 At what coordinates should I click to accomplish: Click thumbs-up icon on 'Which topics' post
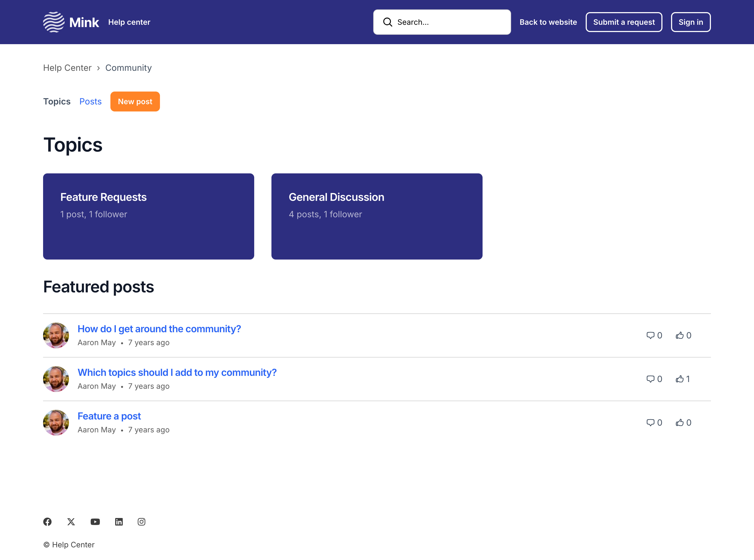(x=679, y=379)
